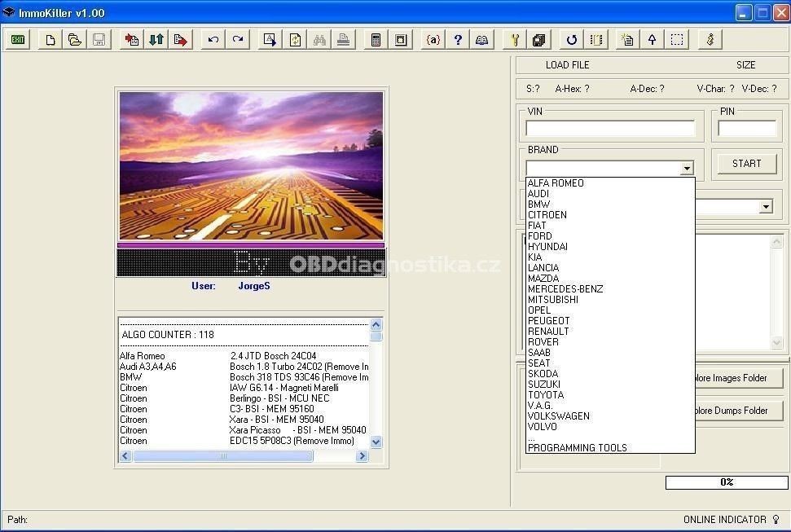Viewport: 791px width, 532px height.
Task: Click the undo arrow in the toolbar
Action: tap(213, 40)
